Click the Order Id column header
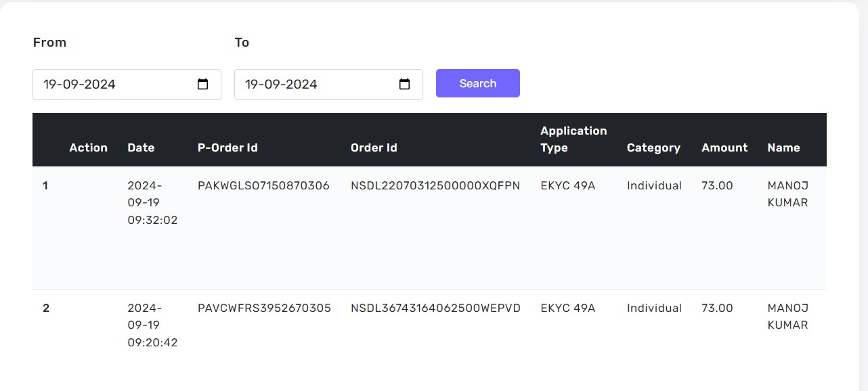The image size is (868, 391). pos(374,147)
